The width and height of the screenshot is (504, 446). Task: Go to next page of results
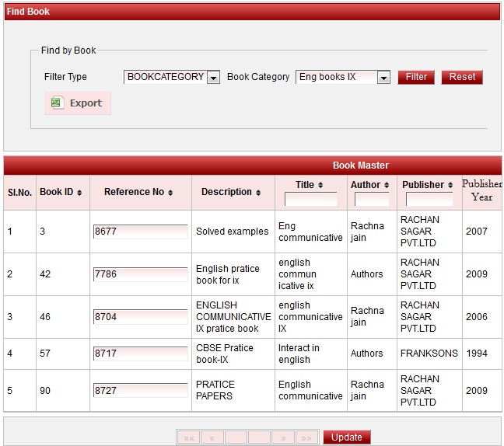pyautogui.click(x=283, y=437)
